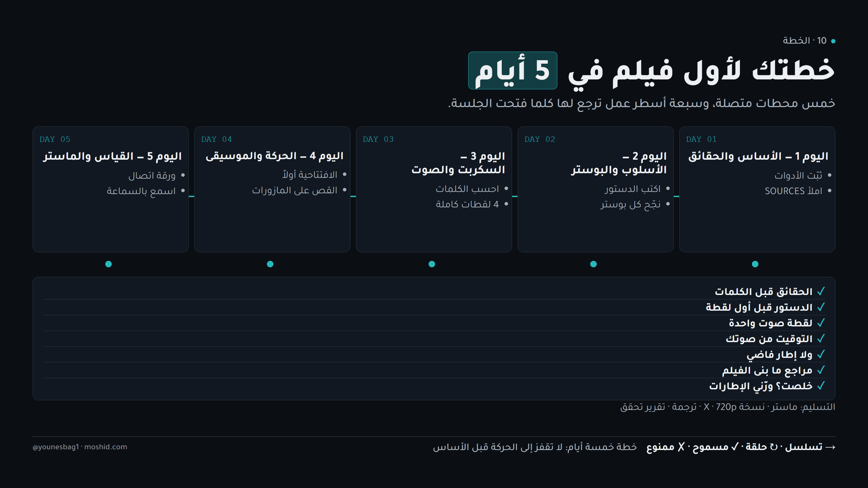Click bullet ثبّت الأدوات
Viewport: 868px width, 488px height.
click(798, 175)
